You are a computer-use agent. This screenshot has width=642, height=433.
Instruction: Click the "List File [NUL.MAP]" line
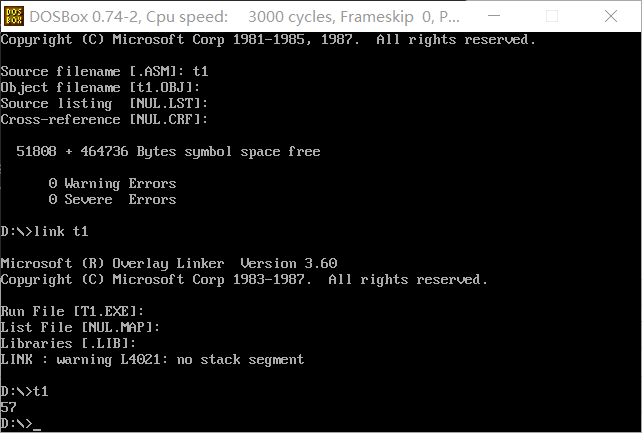point(80,328)
